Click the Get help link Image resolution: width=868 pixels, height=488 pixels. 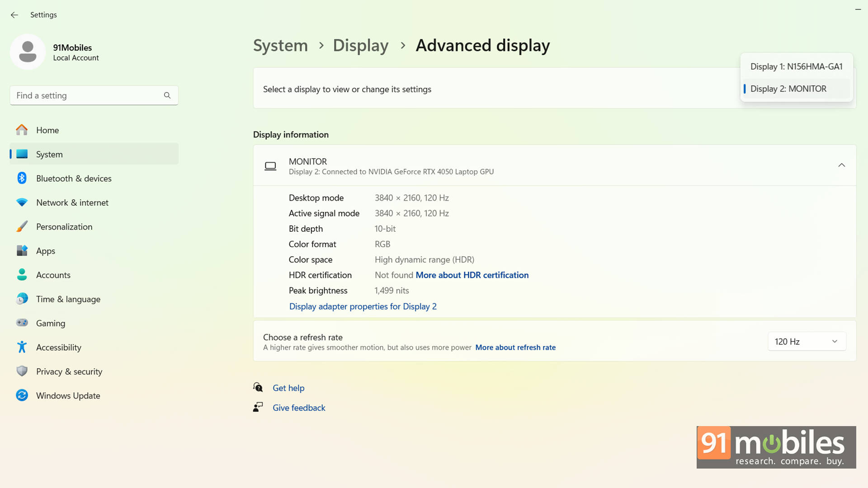[288, 388]
